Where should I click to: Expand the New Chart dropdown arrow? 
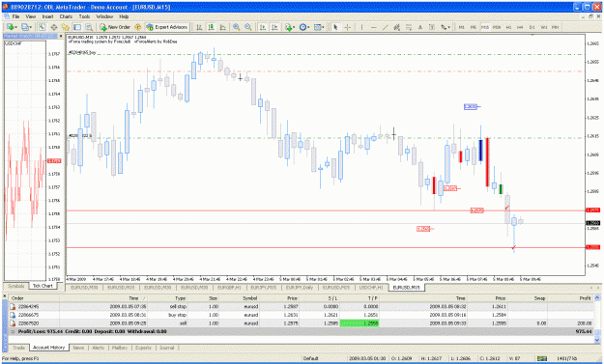(15, 27)
